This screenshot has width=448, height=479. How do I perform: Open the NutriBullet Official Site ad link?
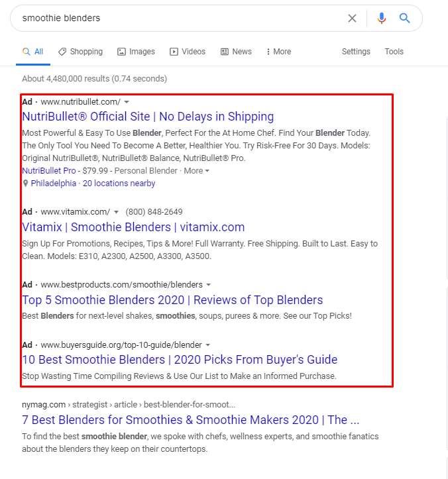148,117
